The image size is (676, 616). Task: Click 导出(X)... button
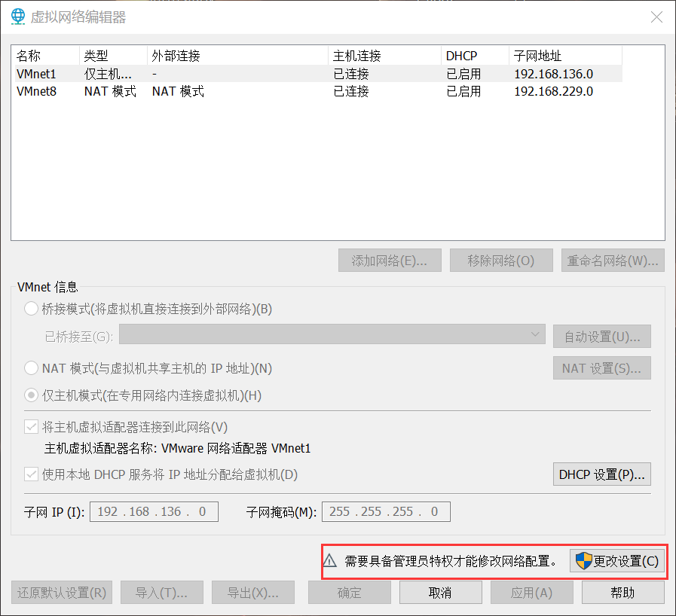[x=253, y=593]
